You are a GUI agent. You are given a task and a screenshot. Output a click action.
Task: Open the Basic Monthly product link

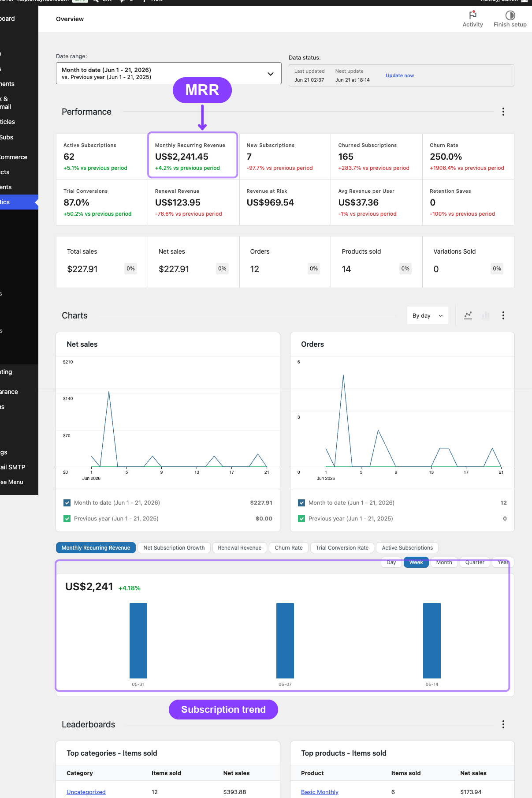point(320,792)
